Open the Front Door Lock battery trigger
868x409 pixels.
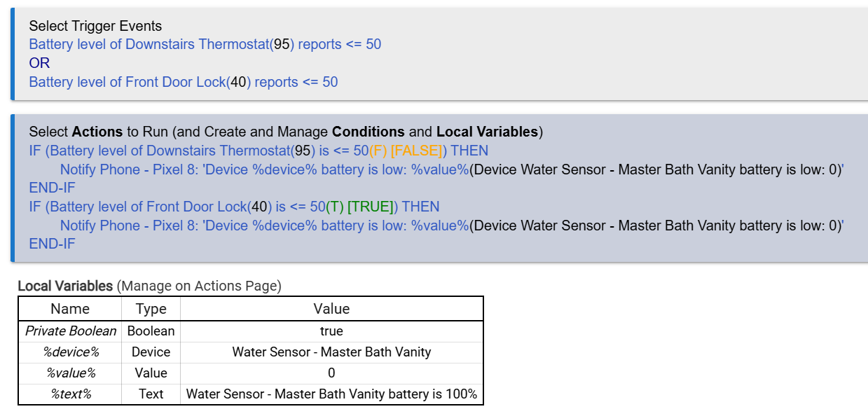point(183,82)
